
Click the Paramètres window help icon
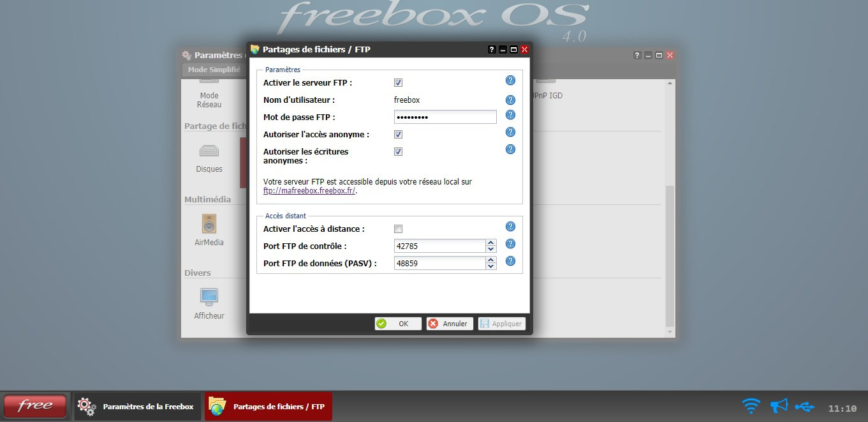point(637,56)
